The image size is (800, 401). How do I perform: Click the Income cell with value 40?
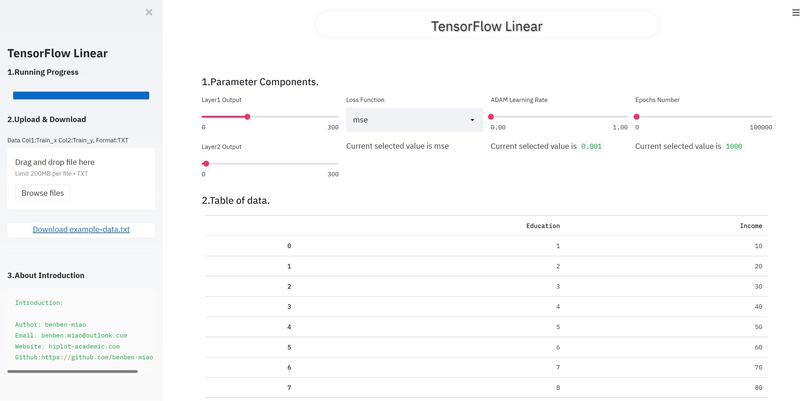point(758,306)
